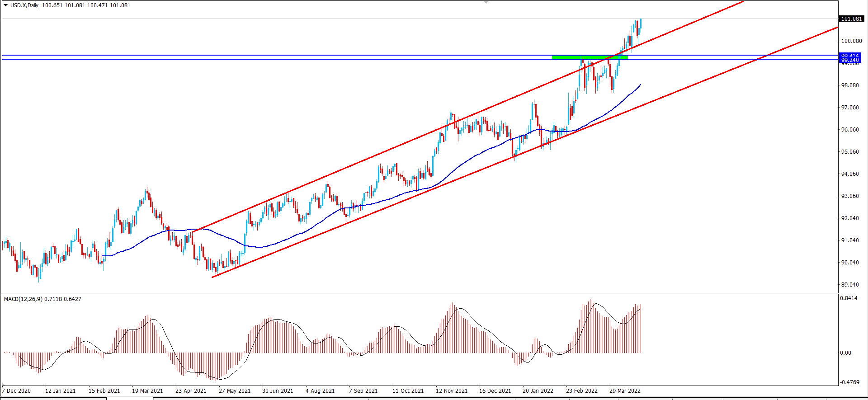The height and width of the screenshot is (400, 868).
Task: Click the 19 Mar 2021 date label
Action: [147, 391]
